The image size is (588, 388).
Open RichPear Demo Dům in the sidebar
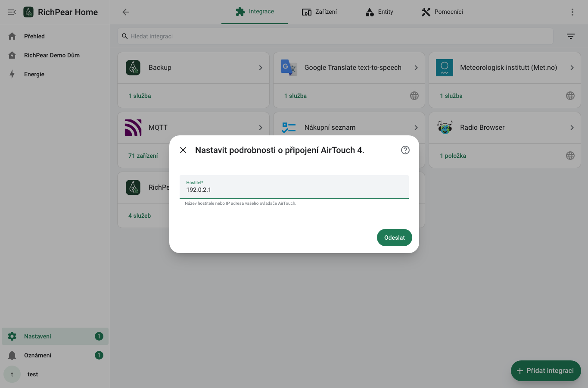tap(55, 55)
